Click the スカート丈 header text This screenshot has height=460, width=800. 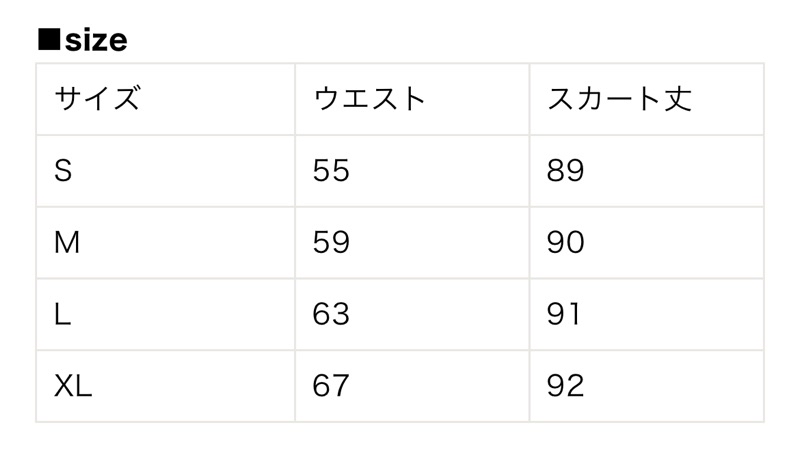pyautogui.click(x=619, y=99)
